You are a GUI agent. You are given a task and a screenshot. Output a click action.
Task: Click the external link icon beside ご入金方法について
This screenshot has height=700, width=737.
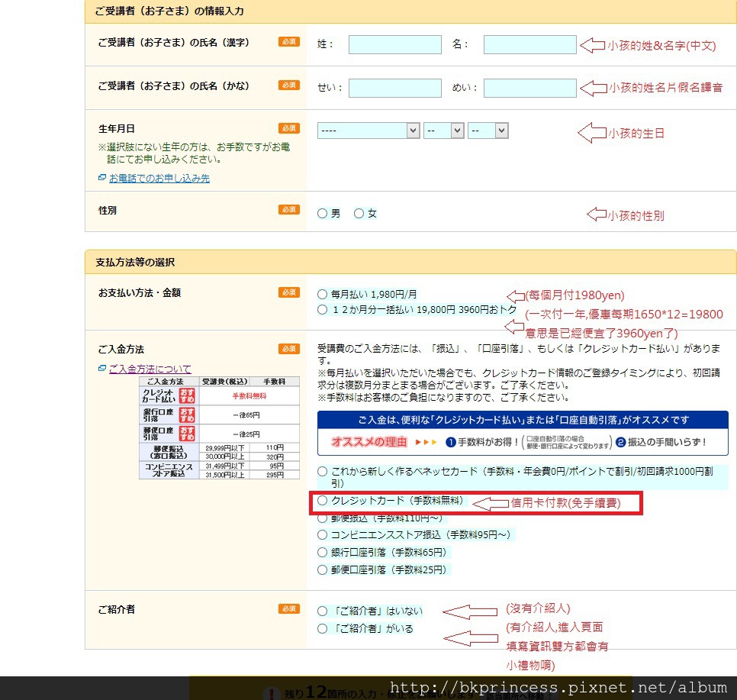point(102,369)
